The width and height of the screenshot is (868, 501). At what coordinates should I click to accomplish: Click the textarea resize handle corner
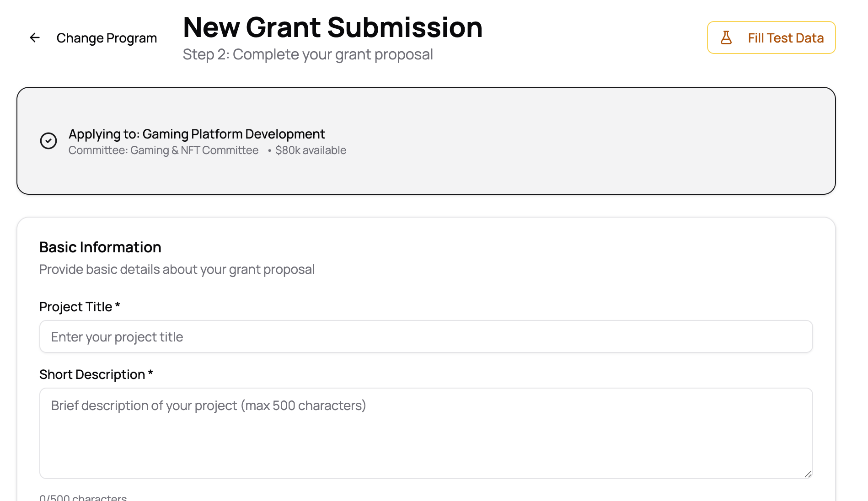[x=808, y=474]
